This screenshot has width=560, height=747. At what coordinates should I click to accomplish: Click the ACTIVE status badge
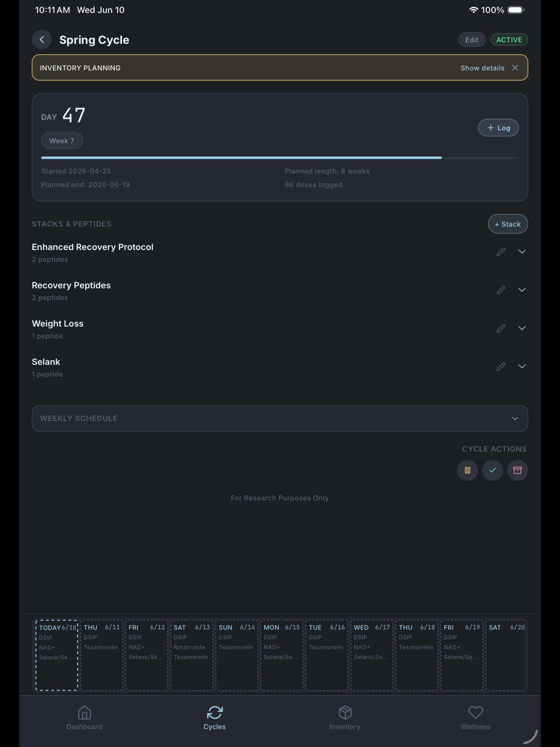pos(509,40)
